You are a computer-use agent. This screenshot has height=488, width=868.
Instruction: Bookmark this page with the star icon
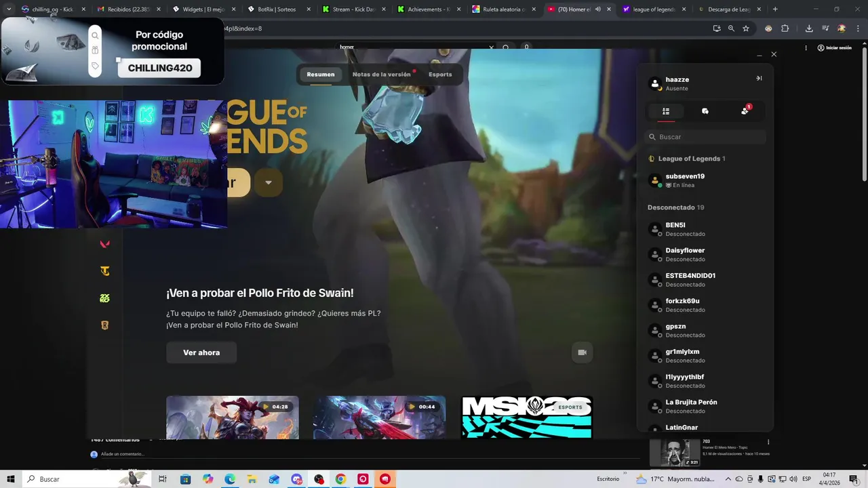[746, 28]
